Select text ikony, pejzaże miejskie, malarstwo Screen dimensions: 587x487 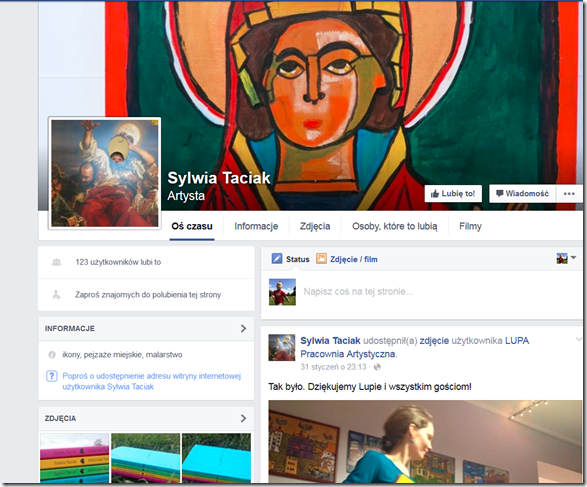(122, 354)
